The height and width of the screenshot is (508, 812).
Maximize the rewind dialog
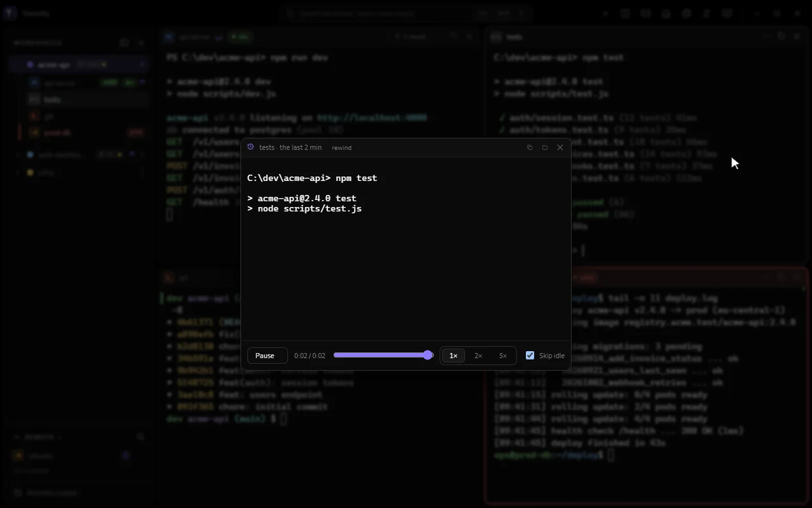[544, 147]
